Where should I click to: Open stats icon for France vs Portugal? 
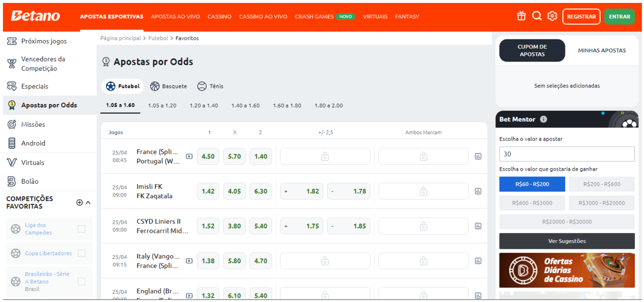pyautogui.click(x=478, y=156)
